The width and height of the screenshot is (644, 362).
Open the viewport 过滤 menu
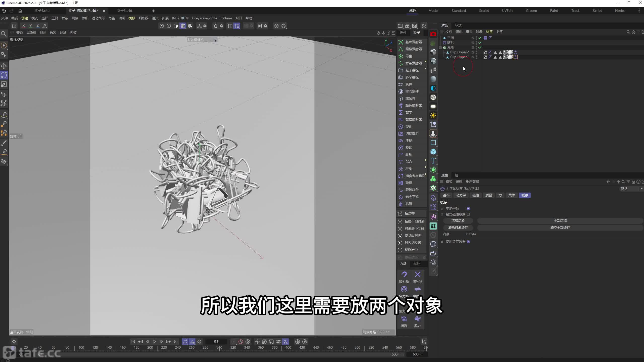(63, 33)
